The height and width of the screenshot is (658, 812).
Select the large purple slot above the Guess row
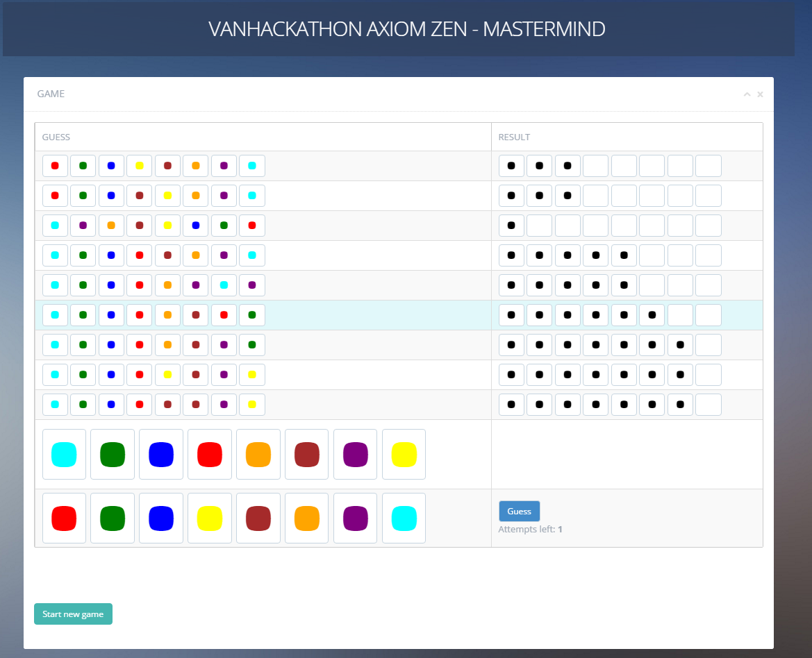(x=355, y=454)
